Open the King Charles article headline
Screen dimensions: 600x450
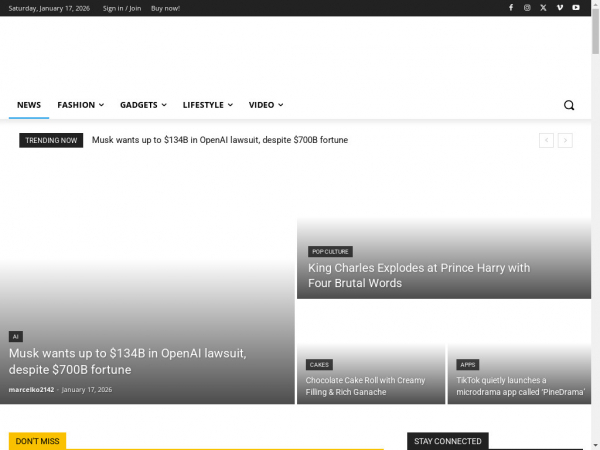[x=418, y=275]
